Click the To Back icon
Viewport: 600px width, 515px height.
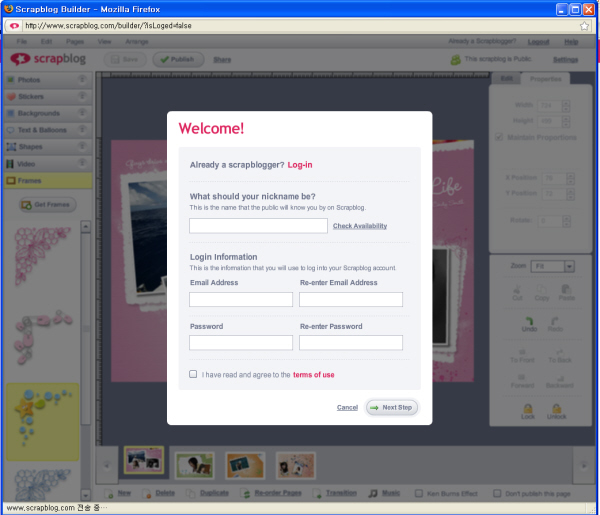tap(560, 356)
